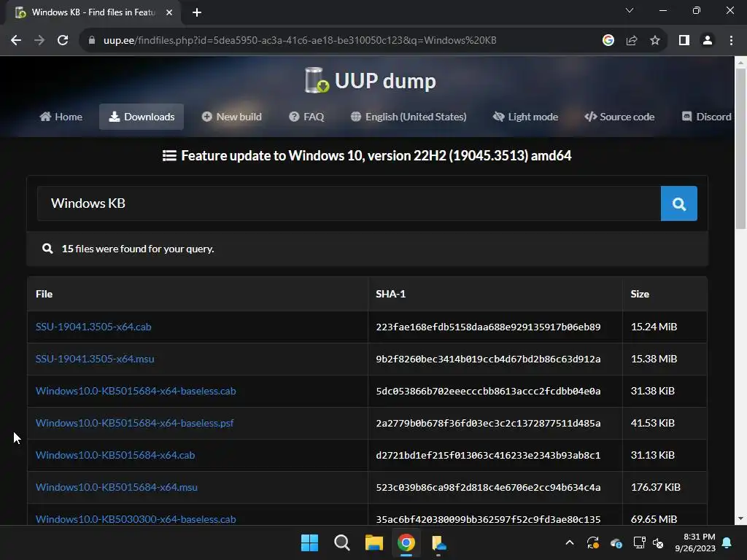The height and width of the screenshot is (560, 747).
Task: Open a new browser tab
Action: coord(197,12)
